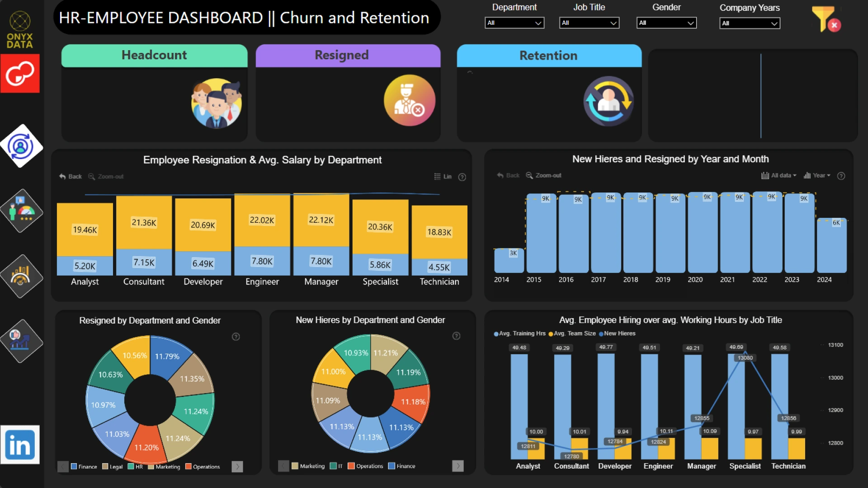Screen dimensions: 868x488
Task: Click the Resigned employee icon
Action: [410, 100]
